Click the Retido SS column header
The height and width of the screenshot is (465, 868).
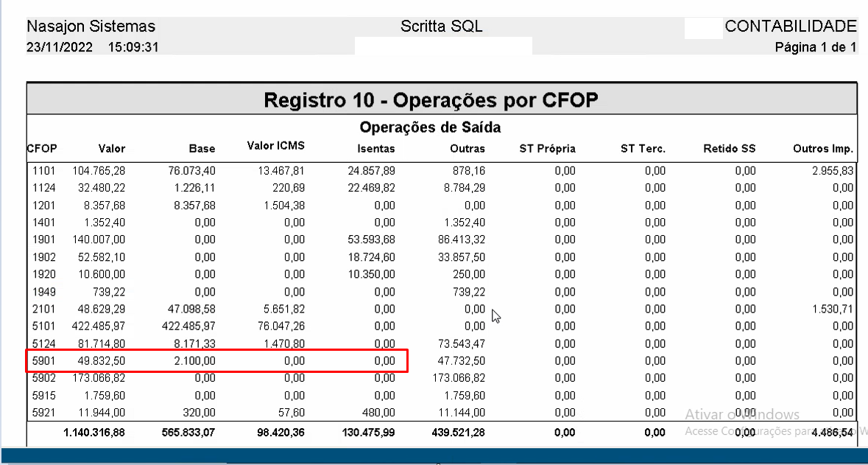pos(729,149)
